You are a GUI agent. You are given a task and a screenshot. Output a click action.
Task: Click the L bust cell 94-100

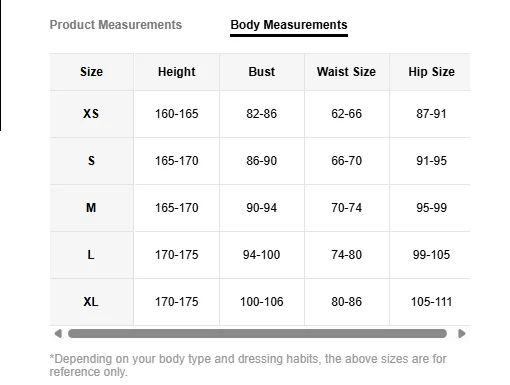point(262,255)
